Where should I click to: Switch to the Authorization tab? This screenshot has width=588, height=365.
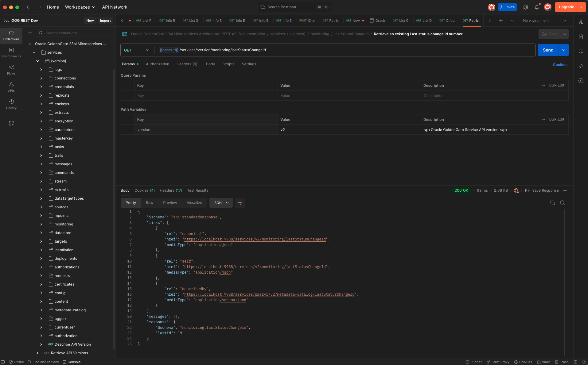pyautogui.click(x=157, y=64)
